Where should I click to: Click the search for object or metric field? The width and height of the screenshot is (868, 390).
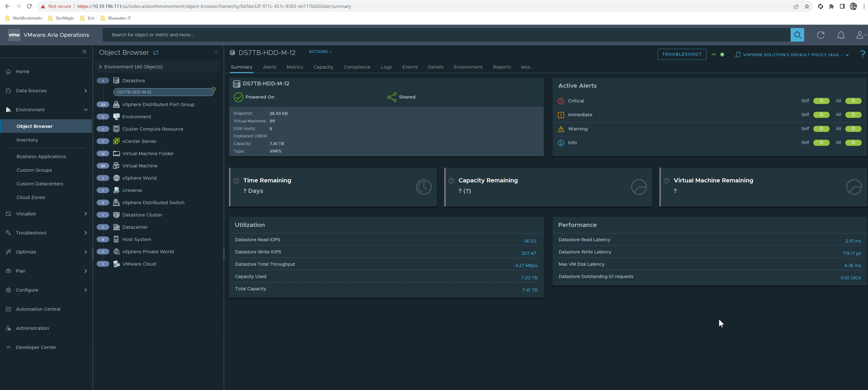click(446, 35)
